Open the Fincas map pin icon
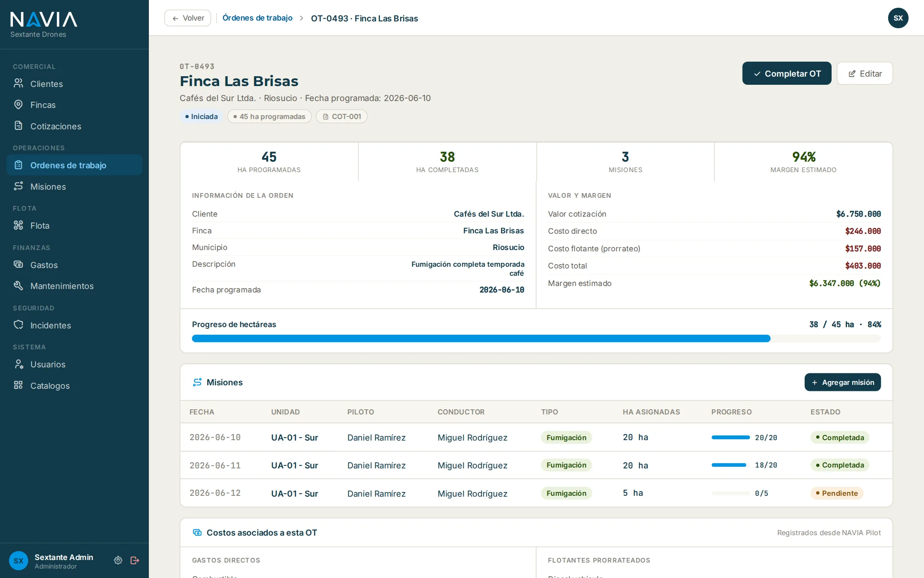 pyautogui.click(x=18, y=104)
